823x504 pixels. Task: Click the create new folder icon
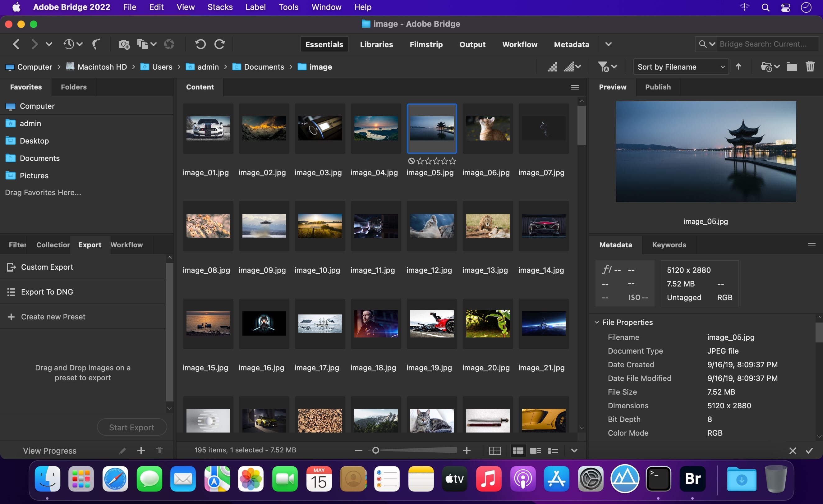[791, 66]
